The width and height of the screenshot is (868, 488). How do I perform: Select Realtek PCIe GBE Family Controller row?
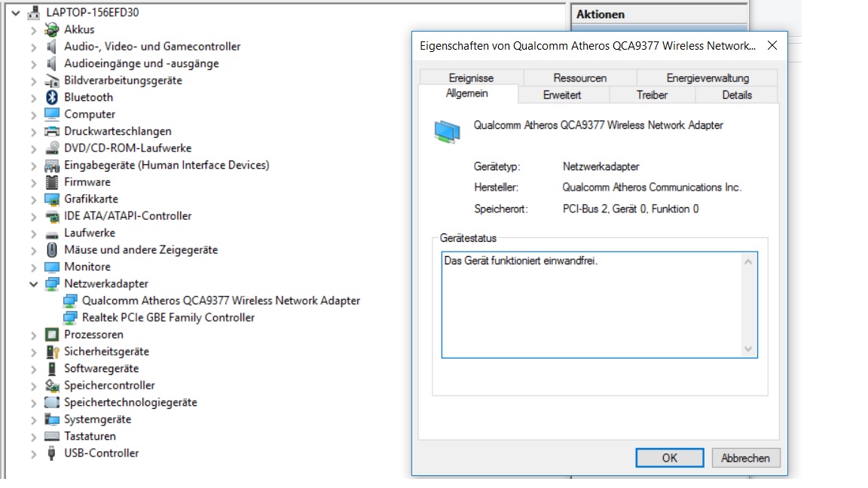(x=168, y=318)
